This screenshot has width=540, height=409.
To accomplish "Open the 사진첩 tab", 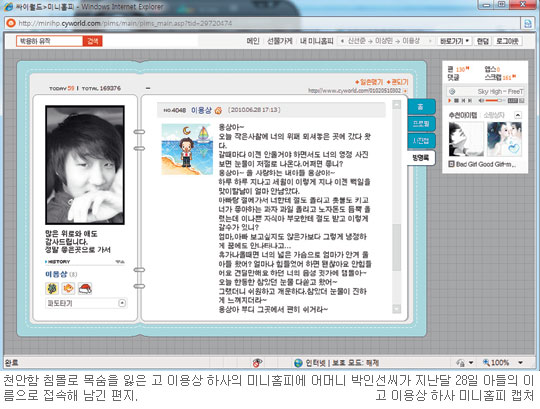I will 421,140.
